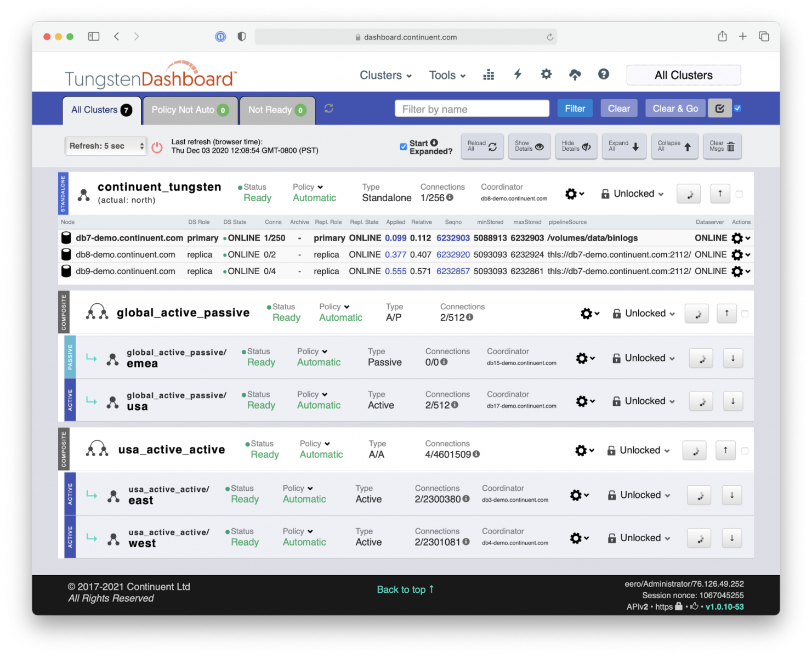
Task: Click version v1.0.10-53 link in footer
Action: (x=724, y=606)
